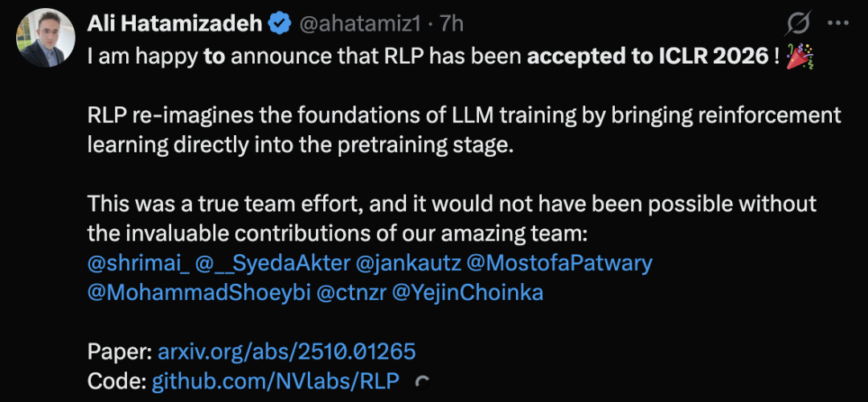Click the Grok slashed-circle icon
This screenshot has height=402, width=868.
click(x=798, y=23)
